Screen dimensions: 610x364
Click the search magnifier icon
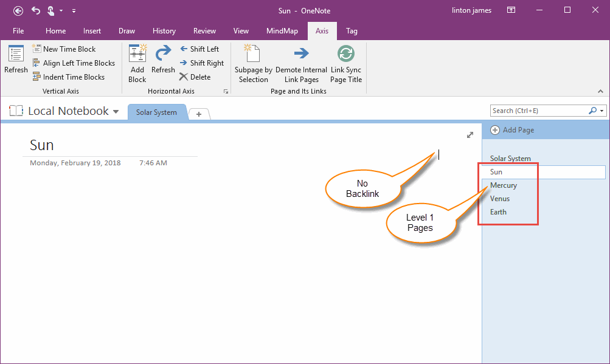coord(592,111)
